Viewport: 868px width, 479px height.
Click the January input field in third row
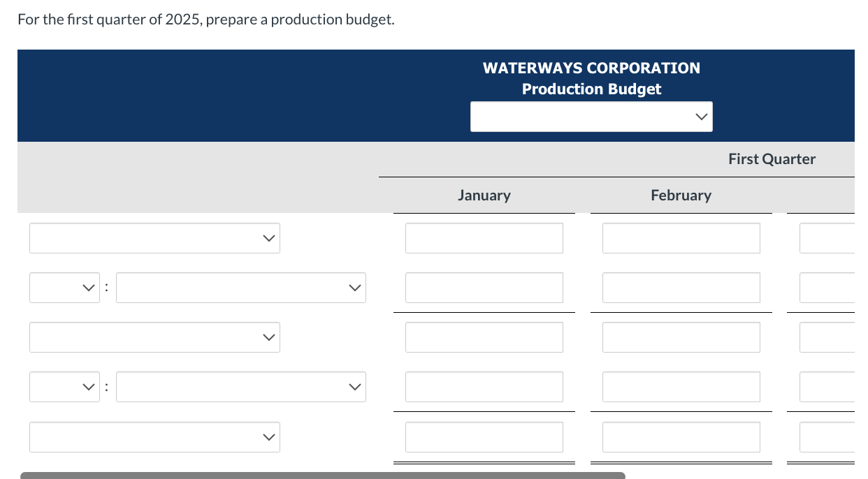click(x=484, y=337)
